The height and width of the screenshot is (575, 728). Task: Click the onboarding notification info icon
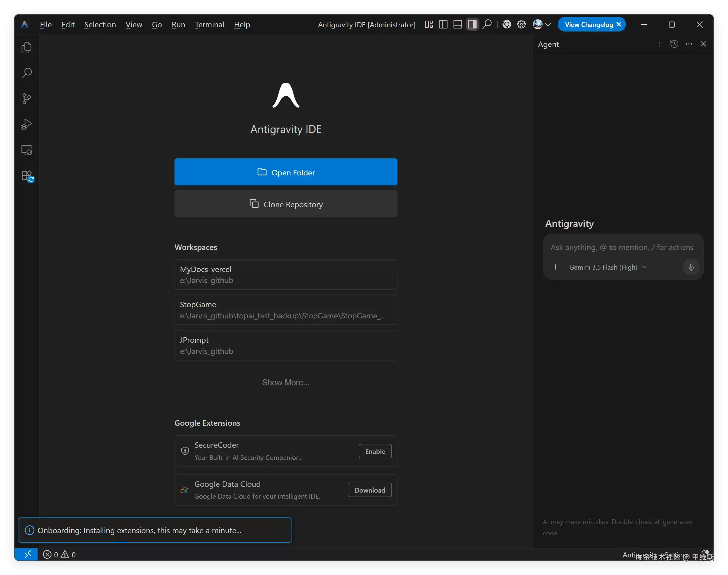(x=30, y=530)
